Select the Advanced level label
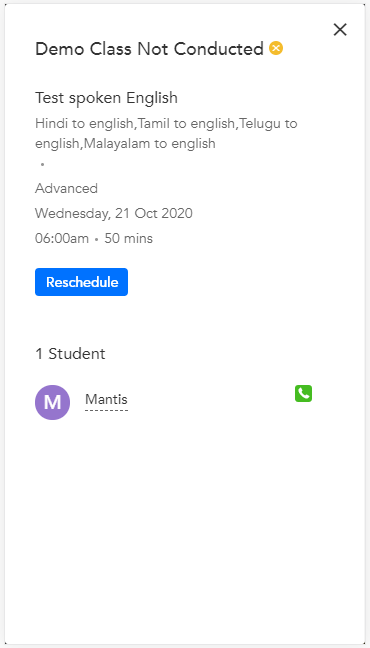Image resolution: width=370 pixels, height=648 pixels. point(66,188)
